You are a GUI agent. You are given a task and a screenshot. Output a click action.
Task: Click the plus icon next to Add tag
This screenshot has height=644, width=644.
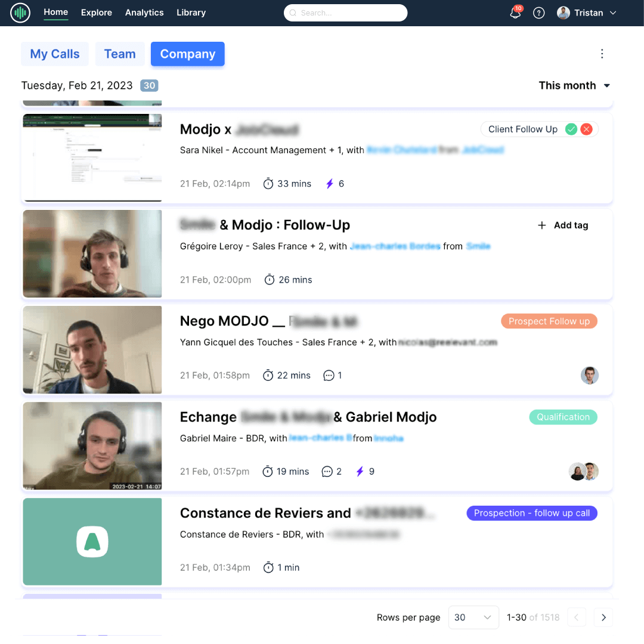(541, 225)
